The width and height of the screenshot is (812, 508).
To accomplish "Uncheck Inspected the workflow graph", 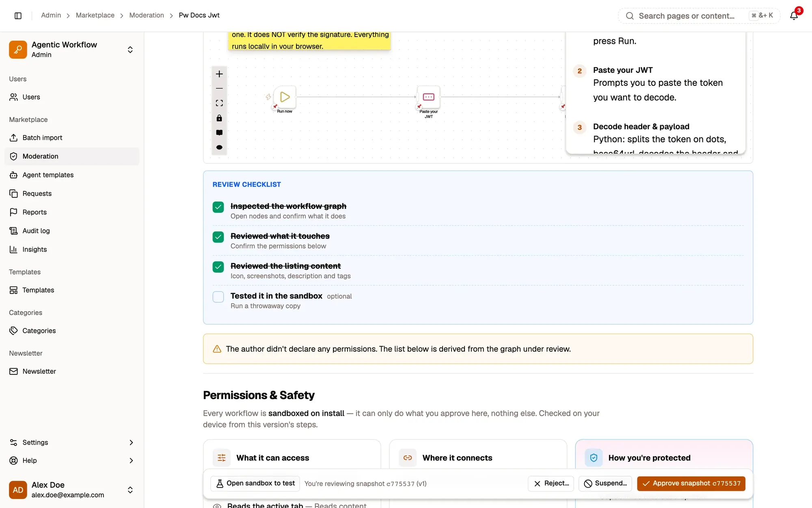I will point(218,207).
